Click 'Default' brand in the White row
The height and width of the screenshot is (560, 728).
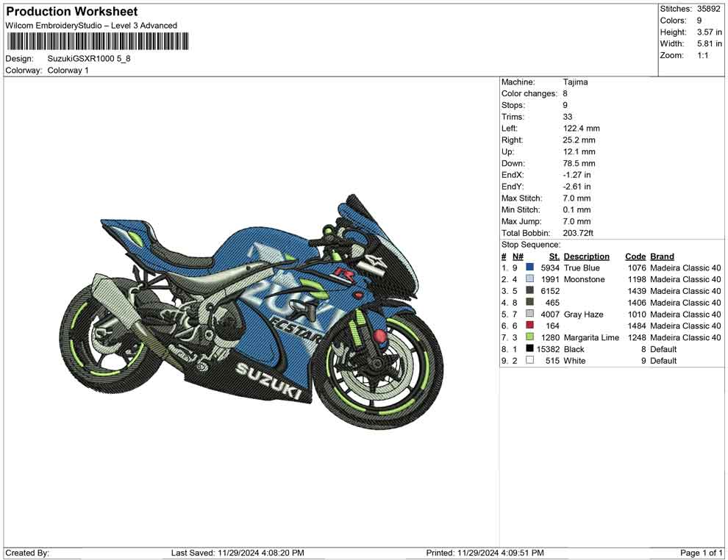point(663,361)
